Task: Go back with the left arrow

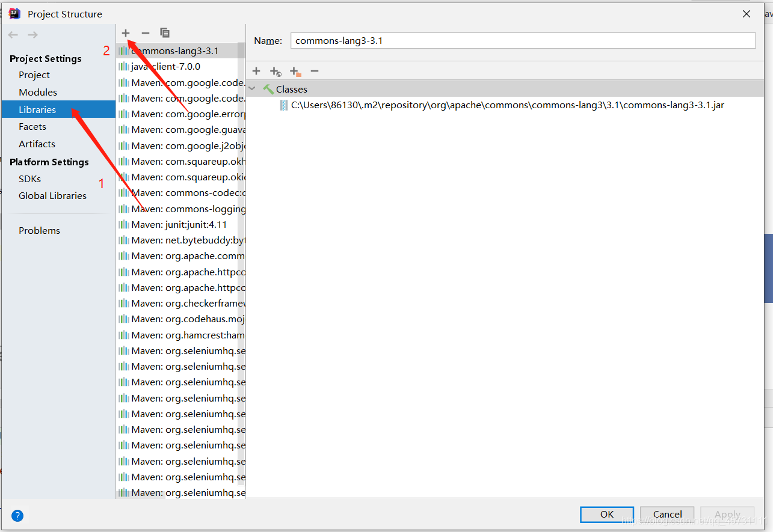Action: 13,35
